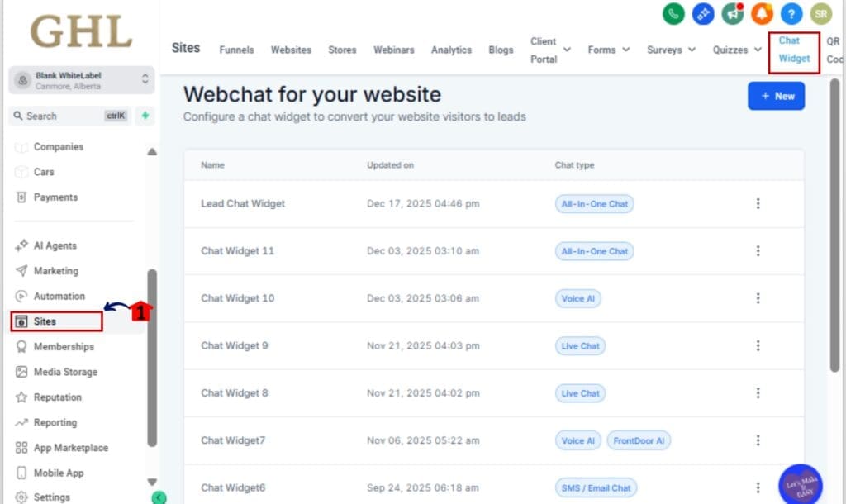Click the blue help question mark icon
Screen dimensions: 846x504
pyautogui.click(x=791, y=13)
